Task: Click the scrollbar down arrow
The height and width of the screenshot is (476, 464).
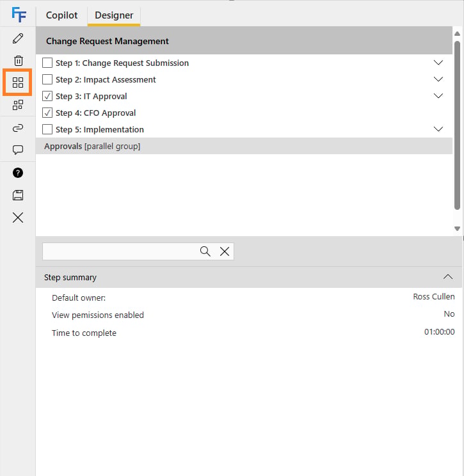Action: pyautogui.click(x=457, y=228)
